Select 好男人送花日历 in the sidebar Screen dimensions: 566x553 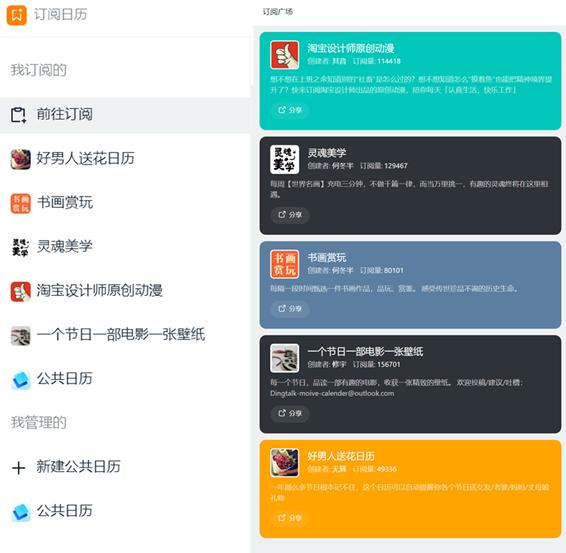(125, 159)
